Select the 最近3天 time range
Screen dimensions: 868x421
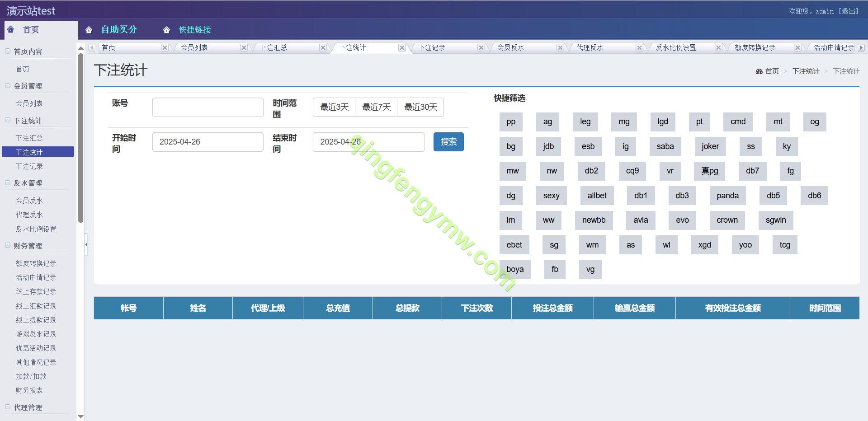(x=334, y=107)
